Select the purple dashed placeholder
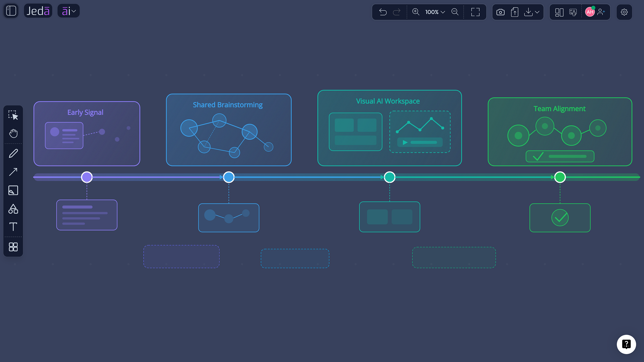The width and height of the screenshot is (644, 362). tap(182, 257)
